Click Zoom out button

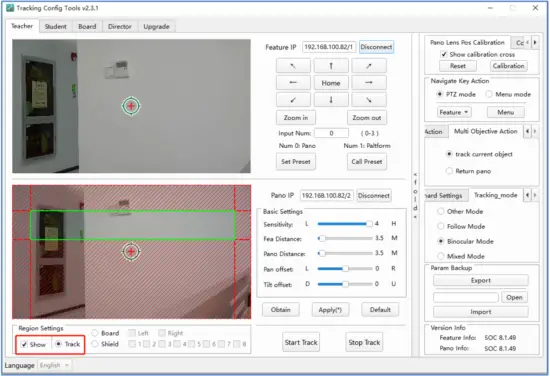367,118
